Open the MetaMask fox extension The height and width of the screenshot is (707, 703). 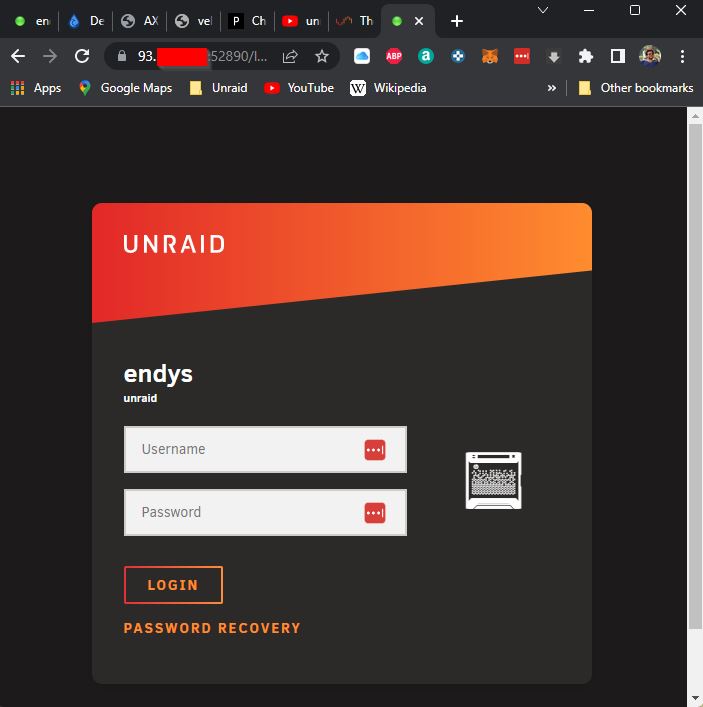pyautogui.click(x=490, y=56)
